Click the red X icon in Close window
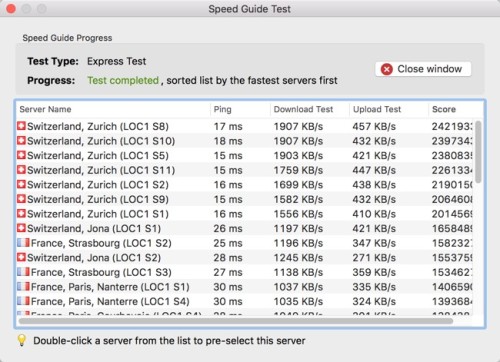This screenshot has width=500, height=362. (387, 69)
